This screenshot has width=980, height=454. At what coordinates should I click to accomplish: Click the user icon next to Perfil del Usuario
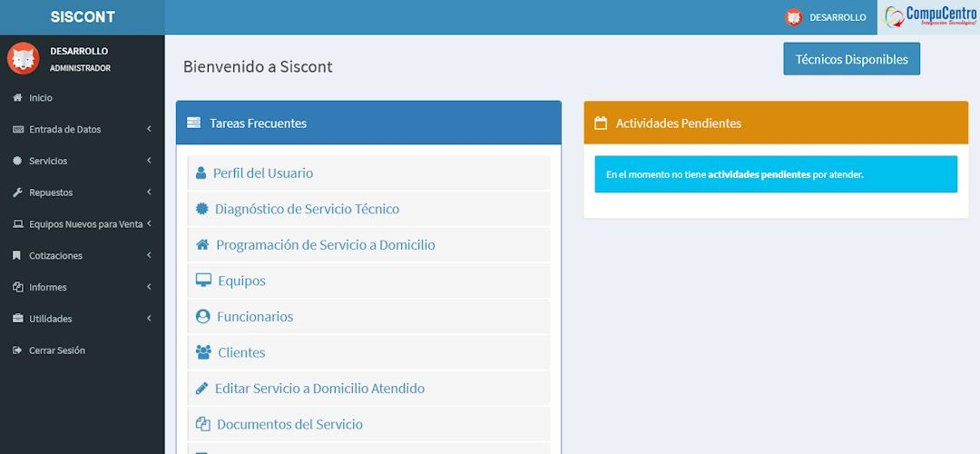click(x=201, y=173)
